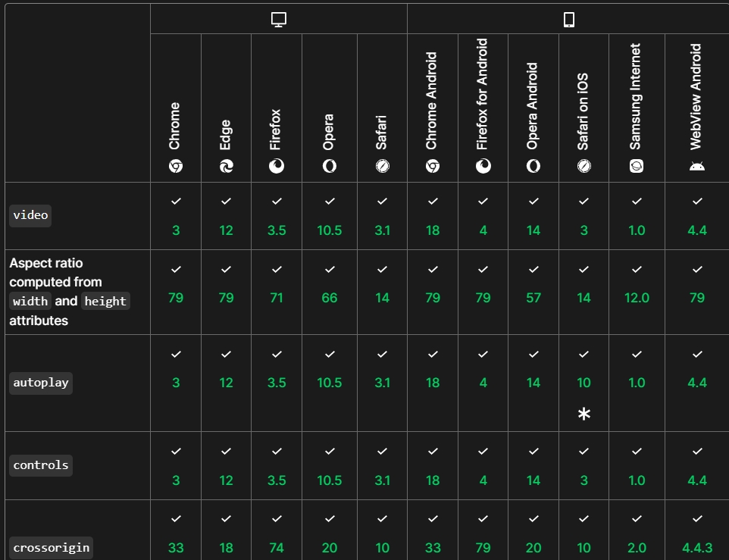Expand crossorigin WebView Android 4.4.3 cell

pos(697,534)
